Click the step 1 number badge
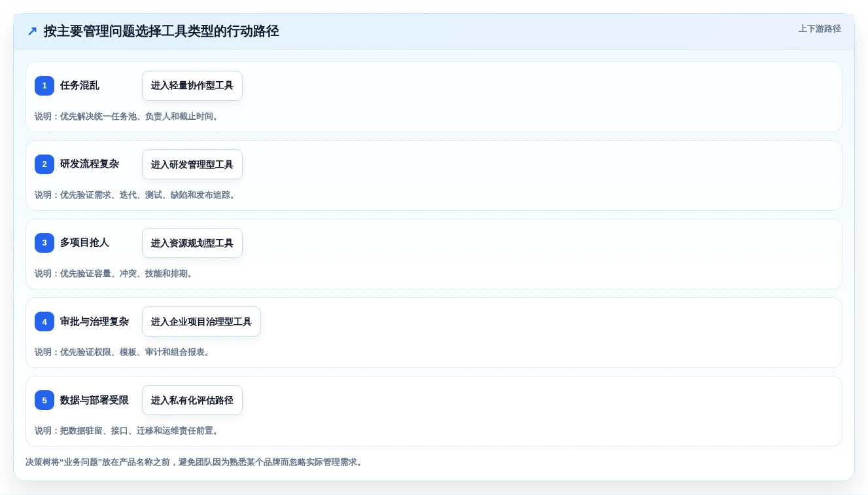 tap(44, 86)
